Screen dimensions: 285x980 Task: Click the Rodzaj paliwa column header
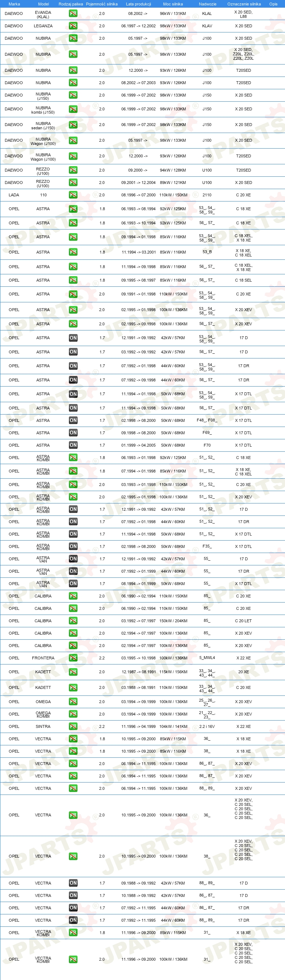71,4
